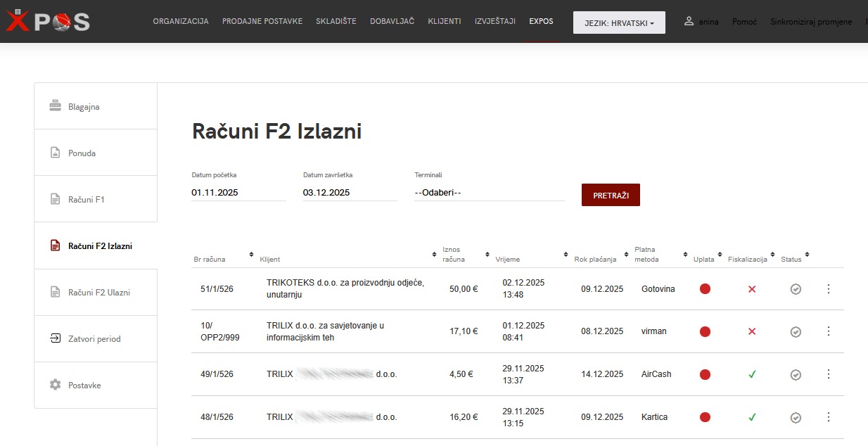
Task: Click the Status check circle for invoice 10/OPP2/999
Action: click(x=796, y=331)
